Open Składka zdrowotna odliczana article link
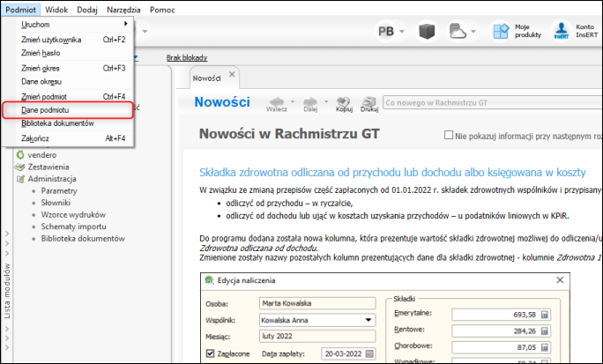The image size is (603, 364). coord(392,172)
